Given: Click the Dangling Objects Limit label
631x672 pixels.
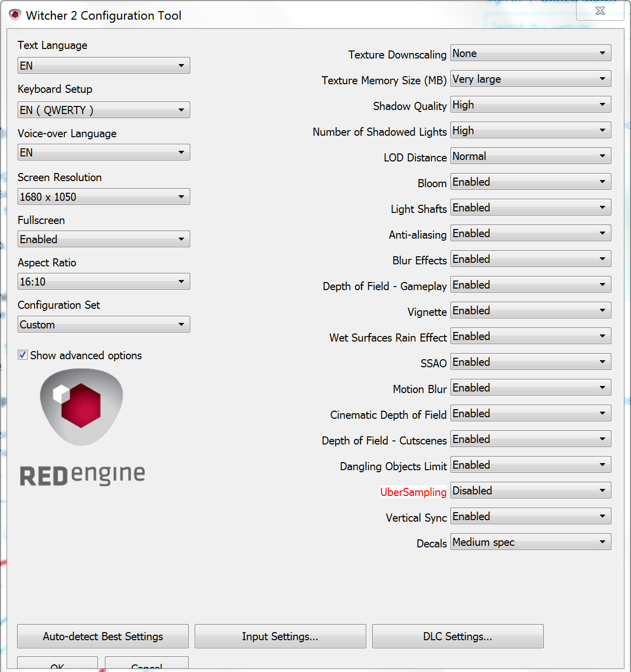Looking at the screenshot, I should tap(393, 467).
